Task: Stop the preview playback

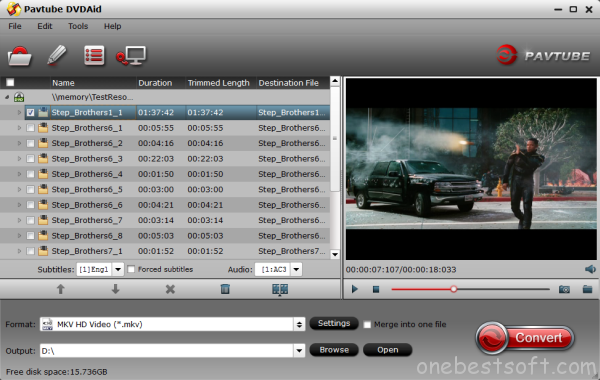Action: 376,289
